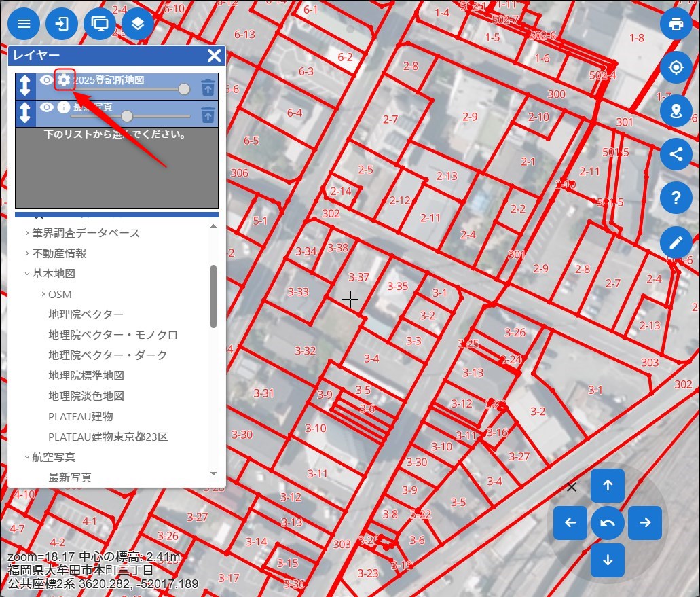Click the 最新写真 layer opacity slider handle
The image size is (700, 597).
click(127, 116)
